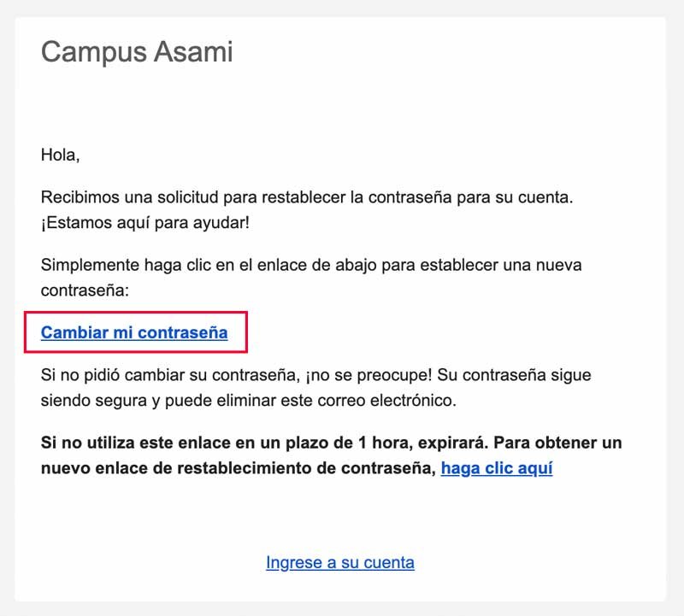Click the "Recibimos una solicitud" sentence
This screenshot has height=616, width=684.
(x=128, y=198)
